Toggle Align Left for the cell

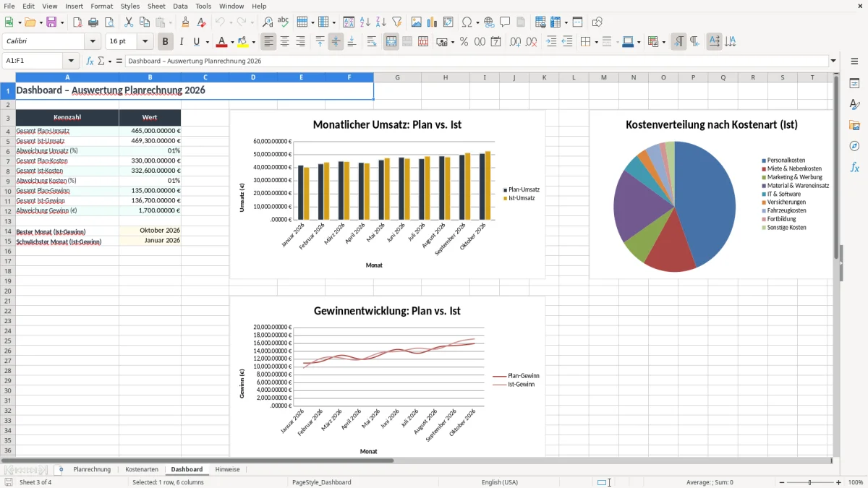pos(269,42)
